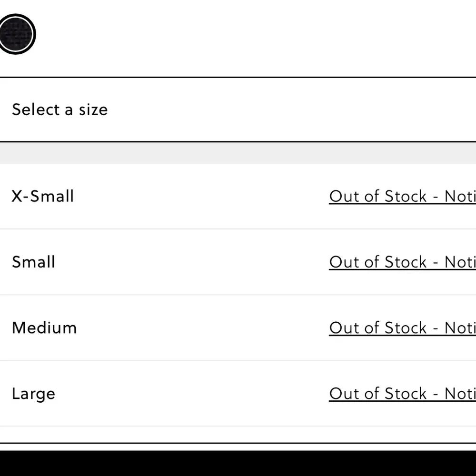476x476 pixels.
Task: Pick the Medium size option
Action: pos(44,328)
